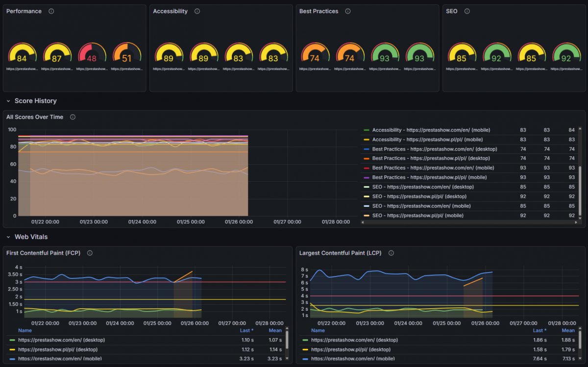588x367 pixels.
Task: Click the All Scores Over Time info icon
Action: [72, 117]
